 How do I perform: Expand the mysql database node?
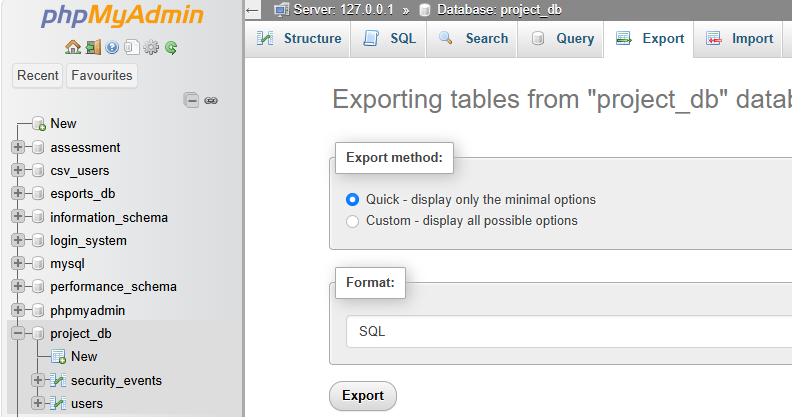18,263
